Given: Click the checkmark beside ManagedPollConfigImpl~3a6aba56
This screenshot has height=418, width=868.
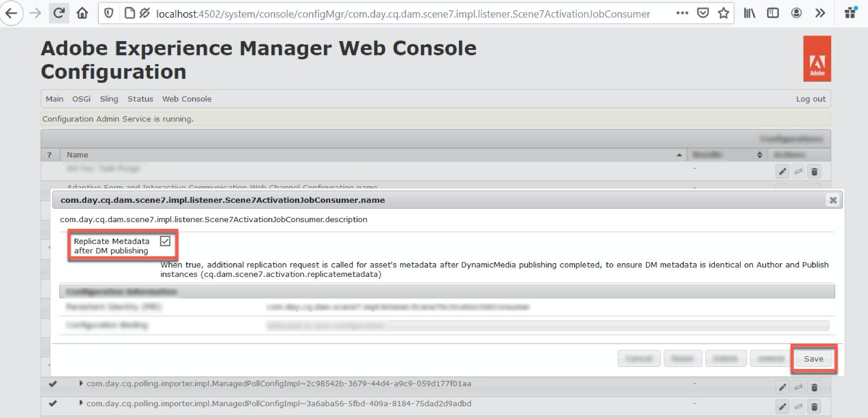Looking at the screenshot, I should (x=53, y=404).
